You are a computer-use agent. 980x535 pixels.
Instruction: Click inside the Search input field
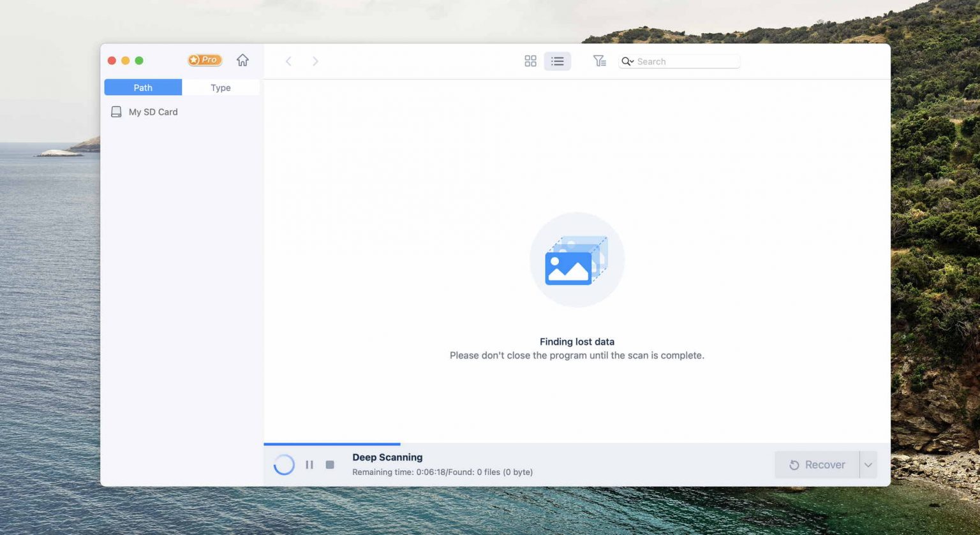686,61
